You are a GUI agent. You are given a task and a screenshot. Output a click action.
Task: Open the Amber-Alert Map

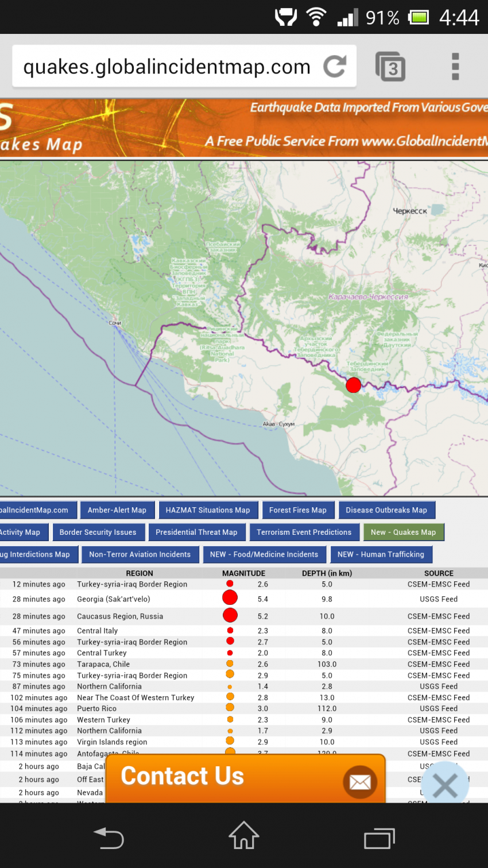(x=117, y=510)
